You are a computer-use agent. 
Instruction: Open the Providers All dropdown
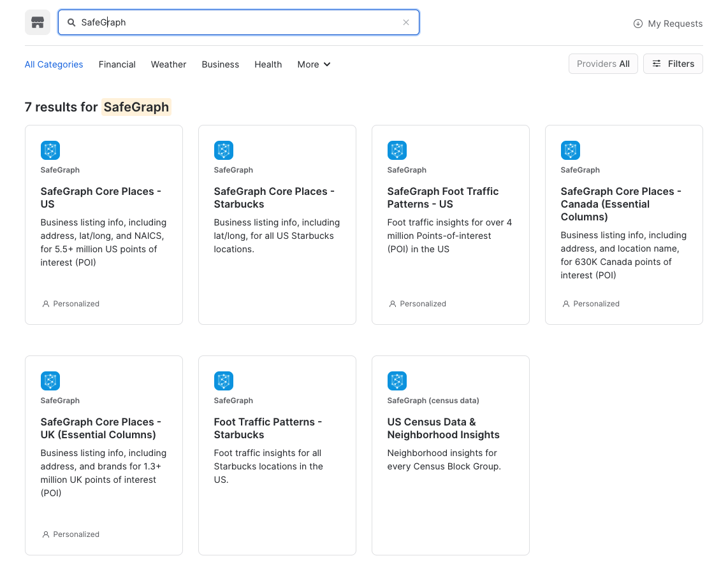(602, 64)
